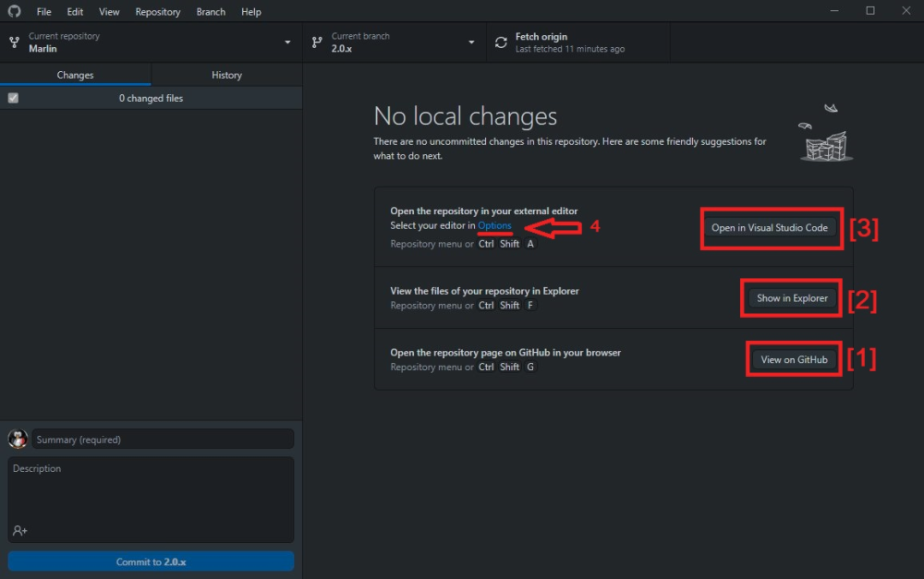This screenshot has width=924, height=579.
Task: Click the Show in Explorer button
Action: click(792, 298)
